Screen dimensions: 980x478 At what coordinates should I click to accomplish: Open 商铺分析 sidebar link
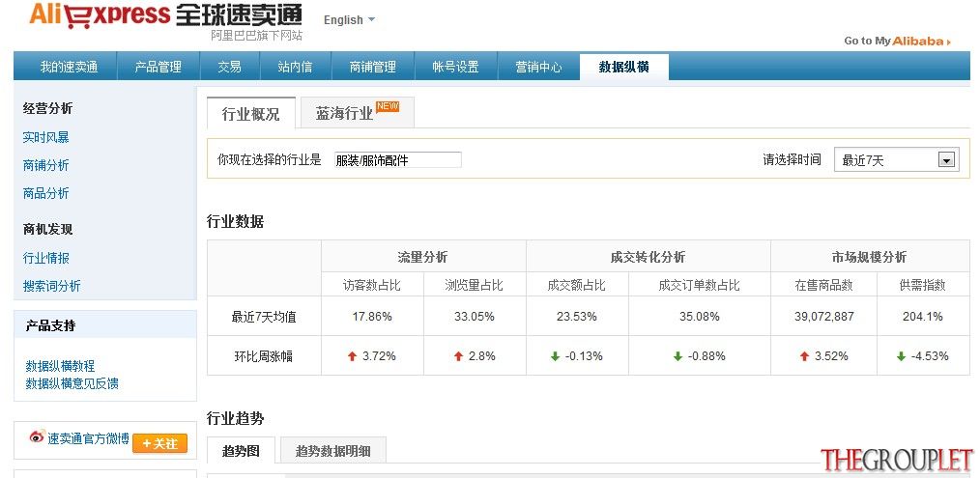click(45, 165)
